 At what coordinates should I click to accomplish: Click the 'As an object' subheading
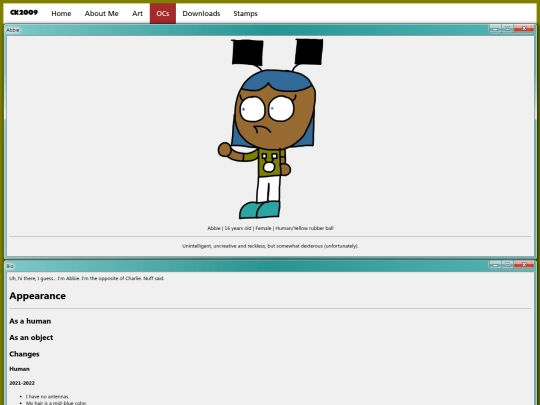pyautogui.click(x=31, y=338)
